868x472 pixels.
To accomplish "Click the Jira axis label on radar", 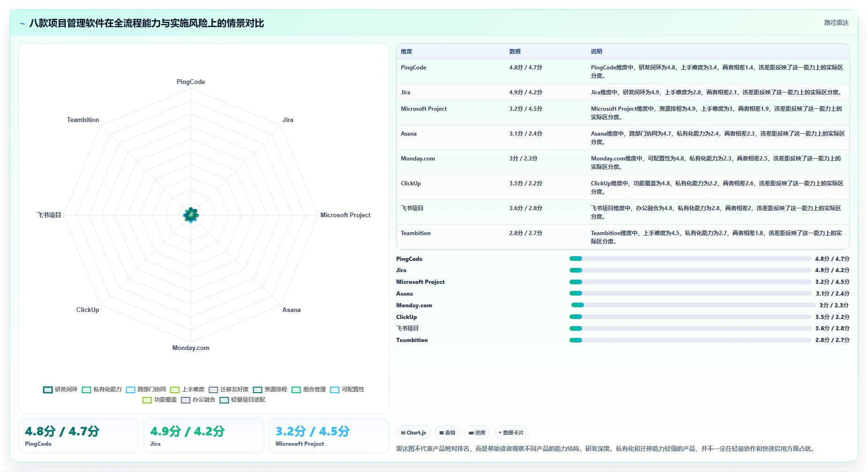I will click(x=288, y=120).
